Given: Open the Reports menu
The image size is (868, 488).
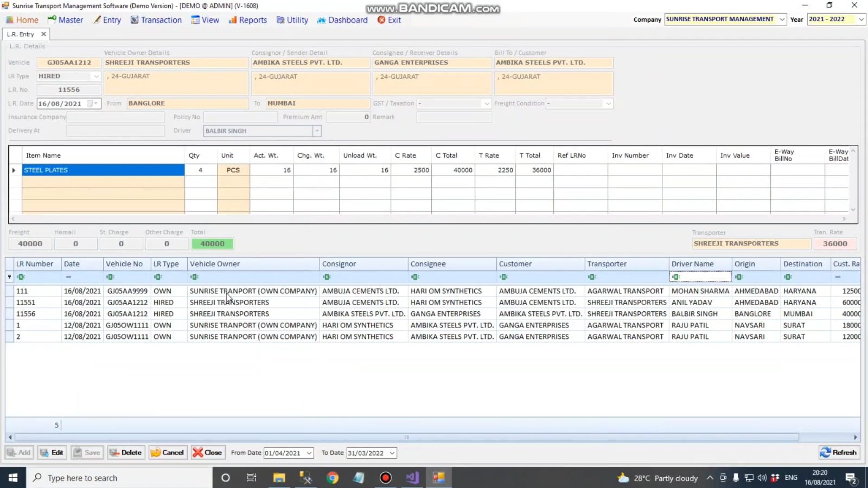Looking at the screenshot, I should [x=247, y=20].
